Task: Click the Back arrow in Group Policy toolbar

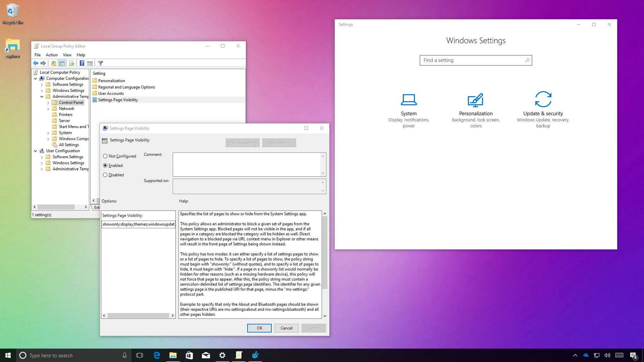Action: [36, 63]
